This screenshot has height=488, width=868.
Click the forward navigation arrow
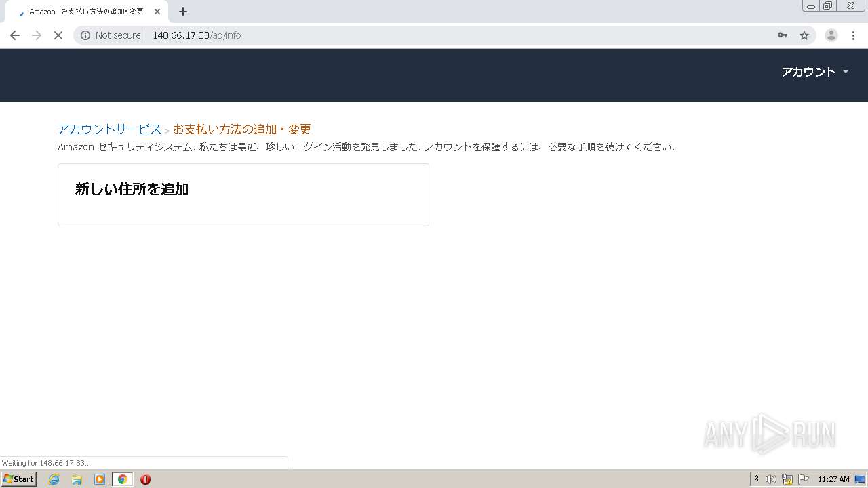click(x=37, y=35)
